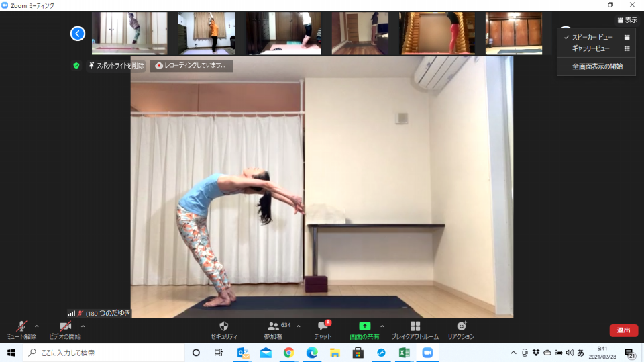Unmute the microphone (ミュート解除)

click(x=21, y=330)
